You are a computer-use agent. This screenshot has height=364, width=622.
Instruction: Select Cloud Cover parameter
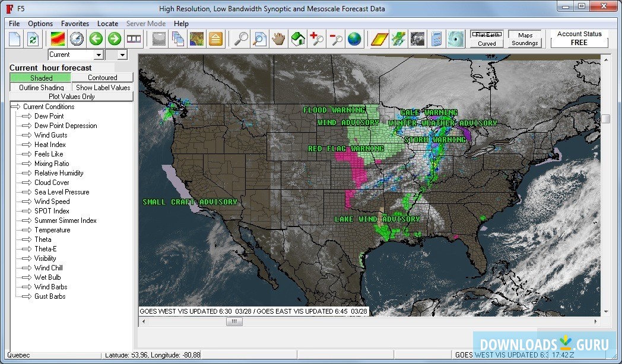point(52,183)
